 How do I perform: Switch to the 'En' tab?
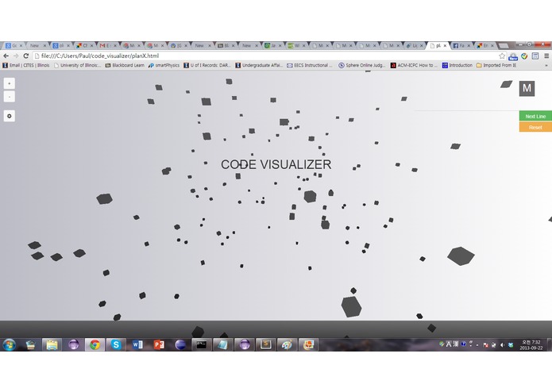(483, 46)
